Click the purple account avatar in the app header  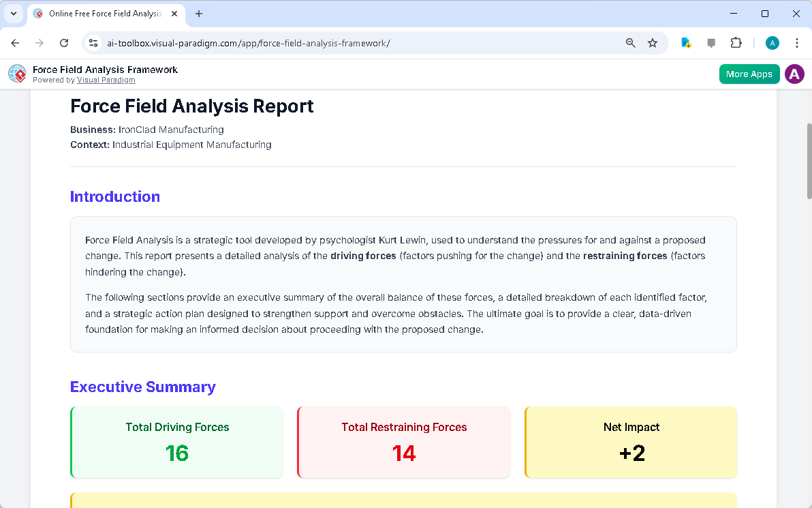pos(794,74)
